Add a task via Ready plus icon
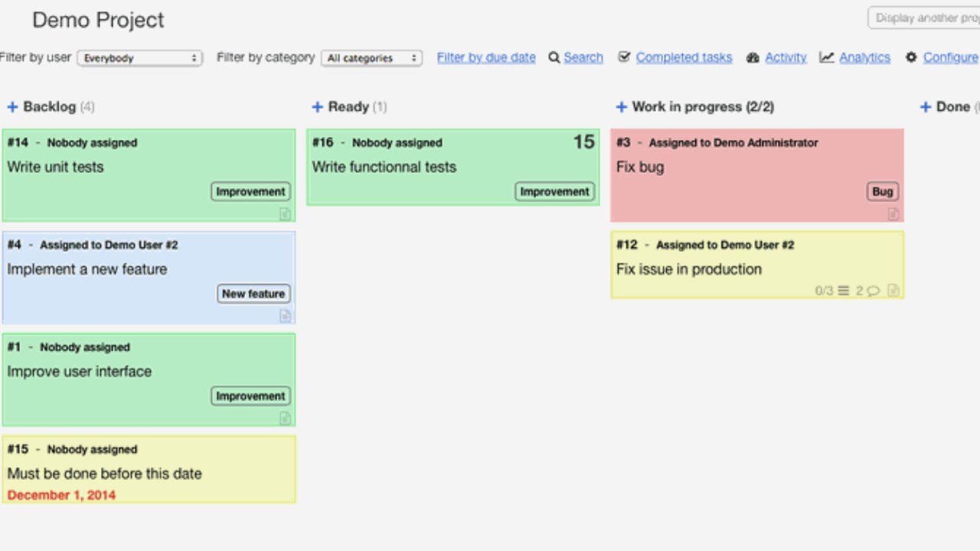Screen dimensions: 980x551 pyautogui.click(x=317, y=107)
